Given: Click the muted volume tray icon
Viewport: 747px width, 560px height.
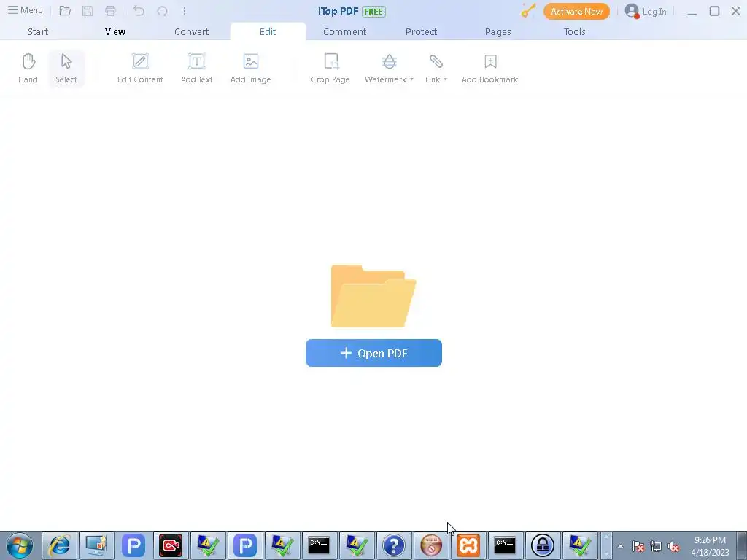Looking at the screenshot, I should [673, 546].
